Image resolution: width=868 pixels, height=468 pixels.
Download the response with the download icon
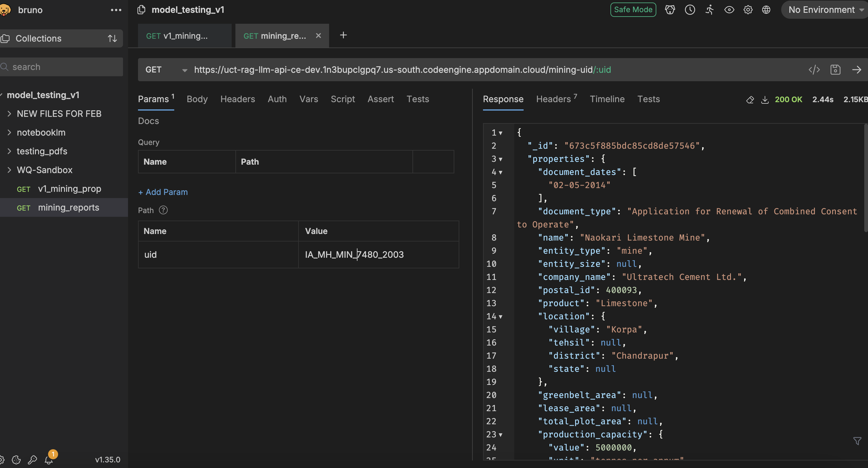coord(765,100)
